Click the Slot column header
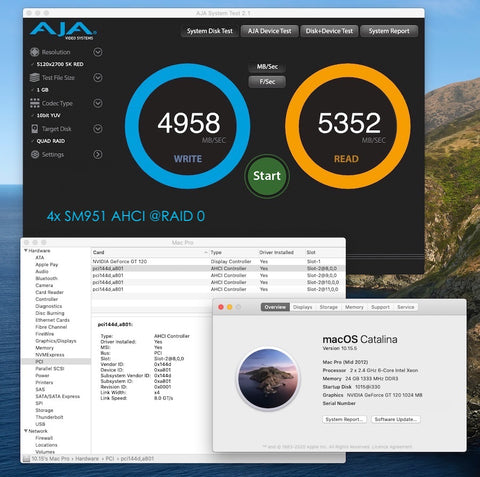Screen dimensions: 480x477 point(325,252)
